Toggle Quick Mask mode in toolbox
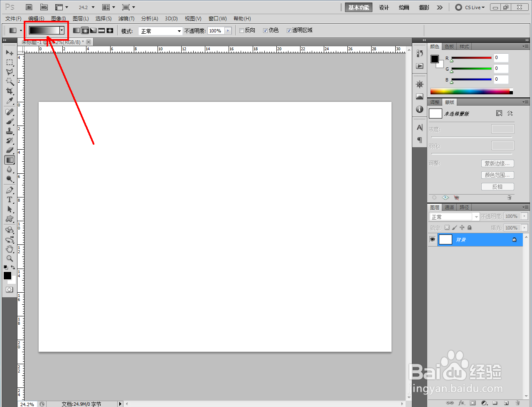Screen dimensions: 532x407 pos(9,289)
